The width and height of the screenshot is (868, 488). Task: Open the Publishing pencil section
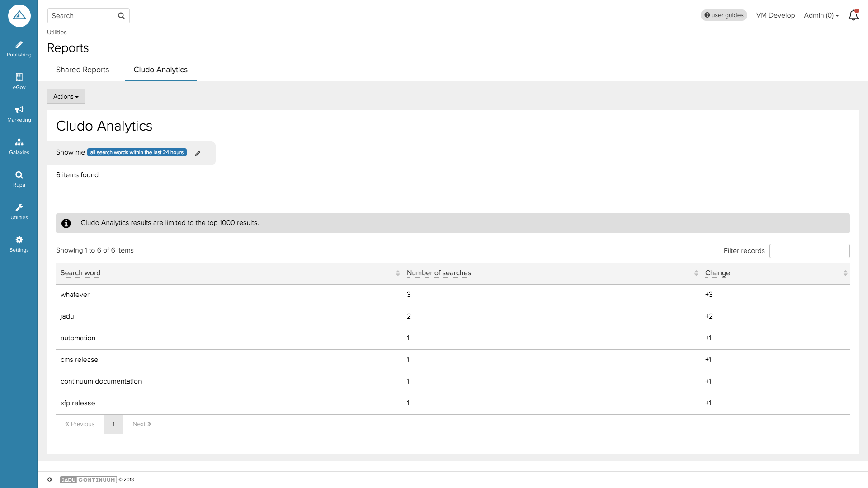click(19, 49)
